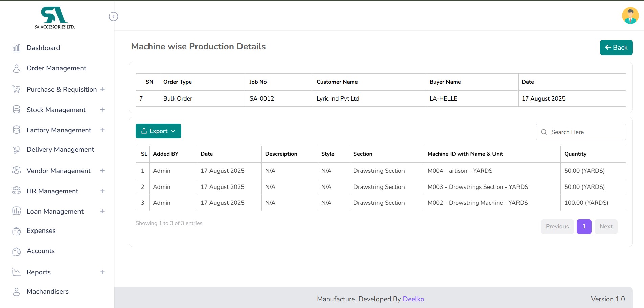
Task: Collapse the sidebar with the arrow toggle
Action: pos(113,17)
